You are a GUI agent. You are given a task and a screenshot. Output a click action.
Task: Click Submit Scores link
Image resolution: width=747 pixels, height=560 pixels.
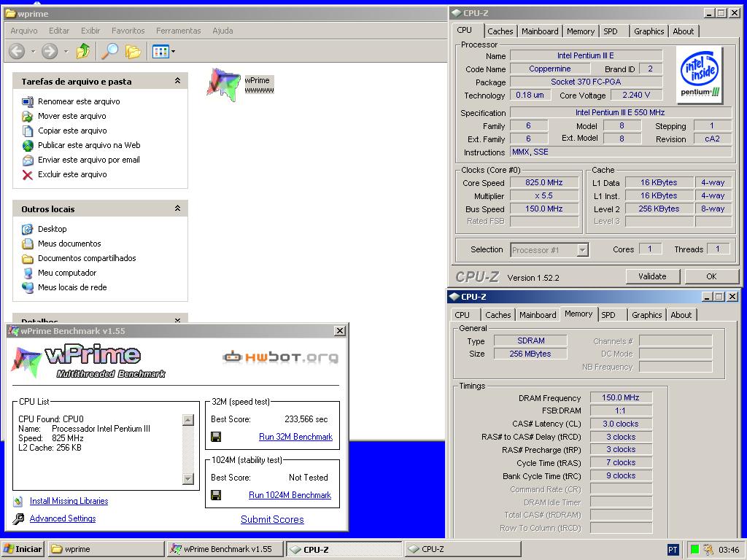pyautogui.click(x=272, y=519)
